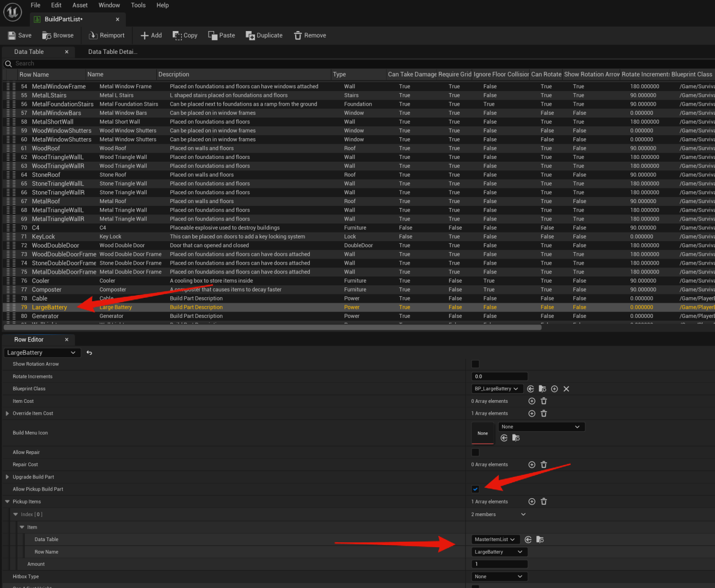Uncheck Allow Pickup Build Part
The height and width of the screenshot is (588, 715).
[475, 489]
